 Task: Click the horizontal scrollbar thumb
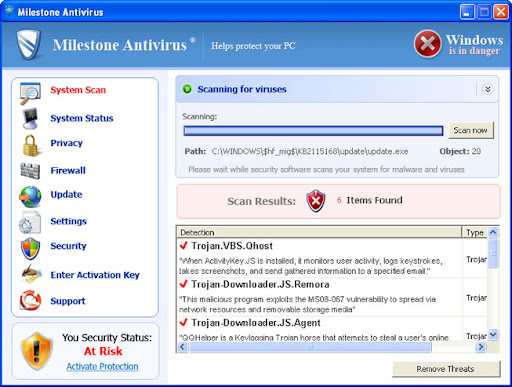[310, 347]
